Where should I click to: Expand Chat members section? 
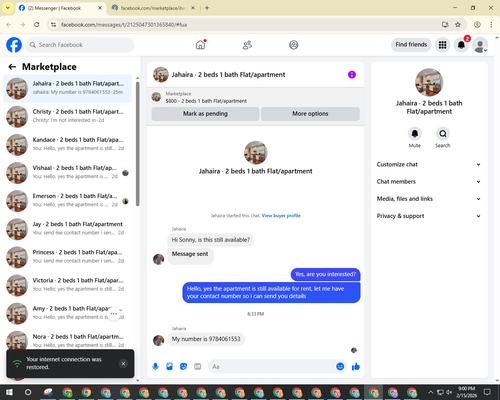[429, 182]
